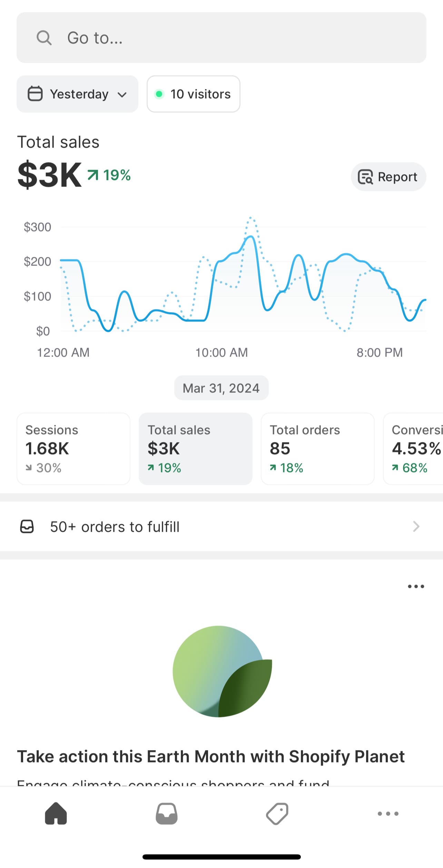Open the Home tab in bottom navigation

click(56, 814)
